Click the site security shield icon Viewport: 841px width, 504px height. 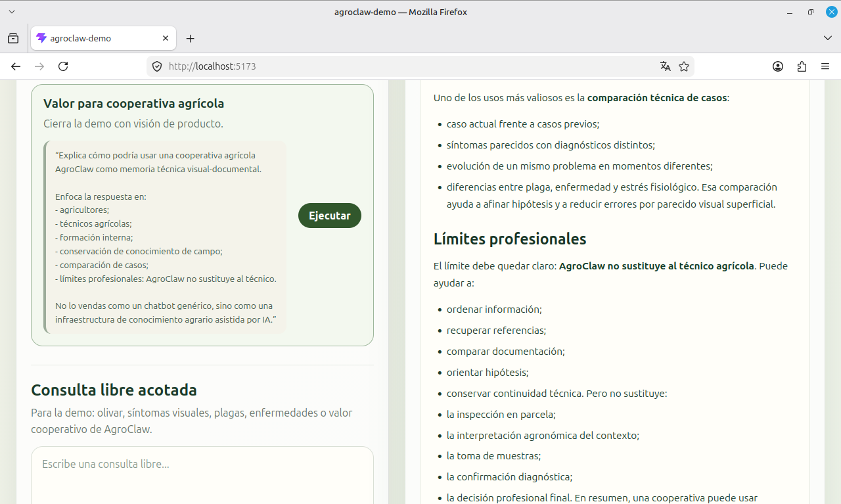(157, 66)
